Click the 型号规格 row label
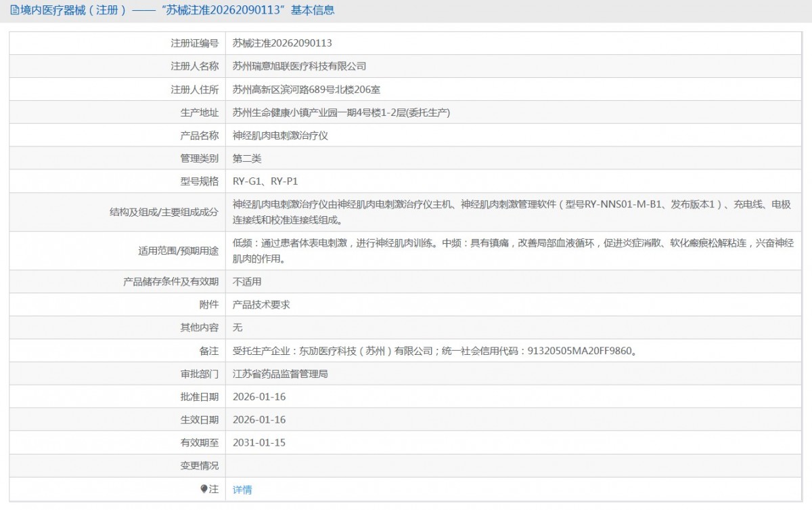 [200, 182]
